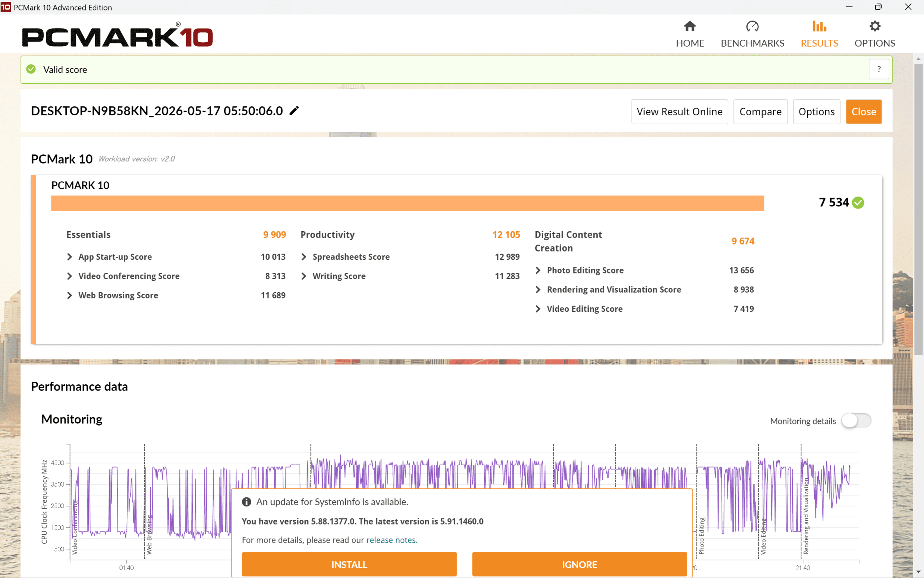Ignore the SystemInfo update
This screenshot has height=578, width=924.
tap(580, 564)
